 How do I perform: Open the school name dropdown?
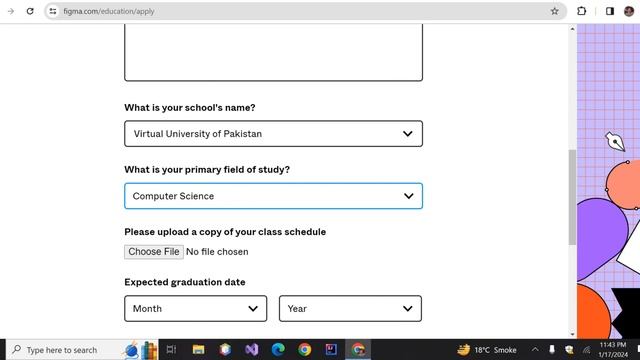pos(273,133)
